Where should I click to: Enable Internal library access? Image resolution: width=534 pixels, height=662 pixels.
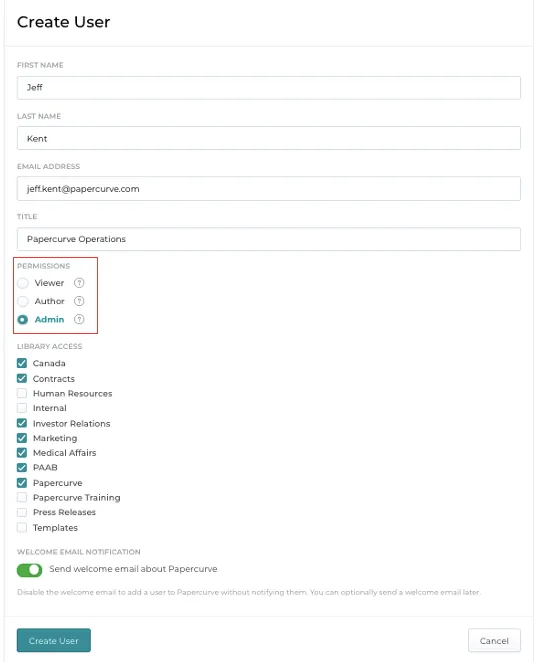22,408
